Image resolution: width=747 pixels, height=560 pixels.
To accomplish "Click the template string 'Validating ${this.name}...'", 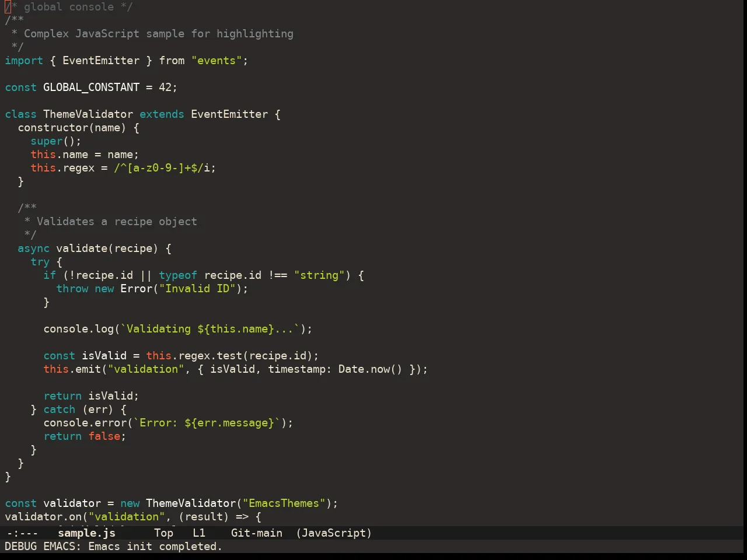I will 210,328.
